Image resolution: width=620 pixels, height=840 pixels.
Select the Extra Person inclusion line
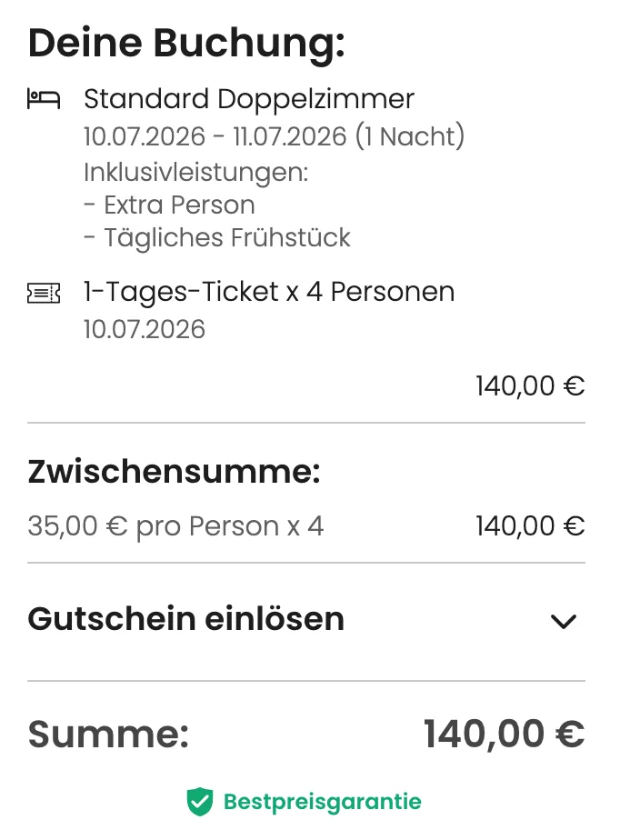[169, 205]
